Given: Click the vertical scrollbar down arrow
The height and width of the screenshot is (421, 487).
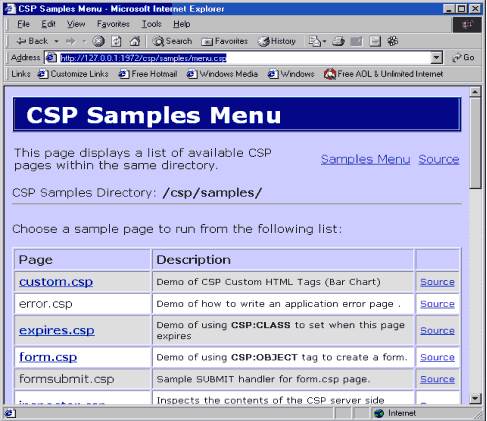Looking at the screenshot, I should click(475, 398).
